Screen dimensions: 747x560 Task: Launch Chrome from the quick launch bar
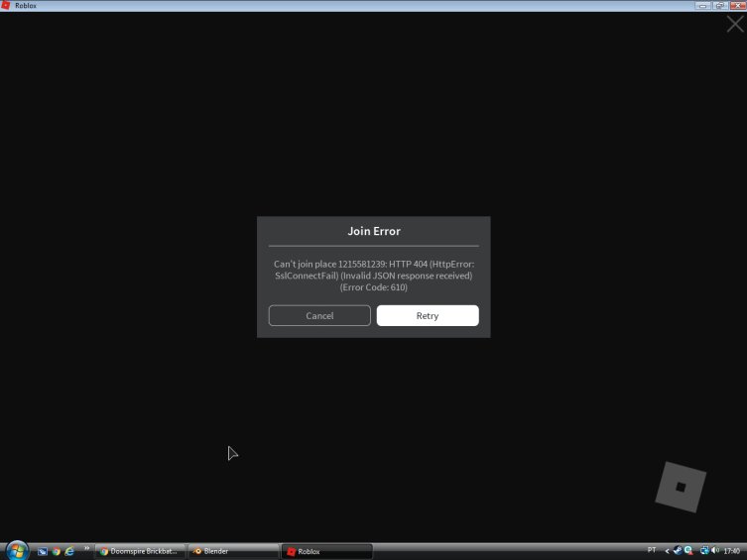pyautogui.click(x=57, y=551)
